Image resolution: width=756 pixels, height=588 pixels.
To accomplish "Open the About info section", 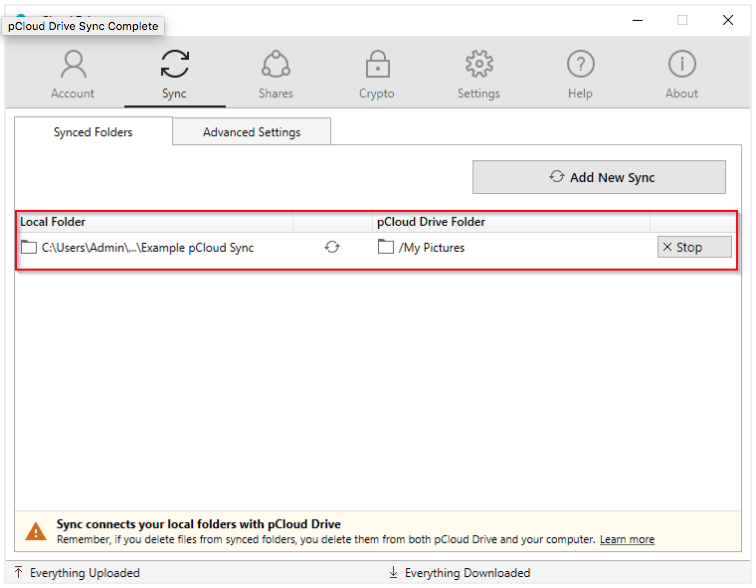I will (x=682, y=74).
